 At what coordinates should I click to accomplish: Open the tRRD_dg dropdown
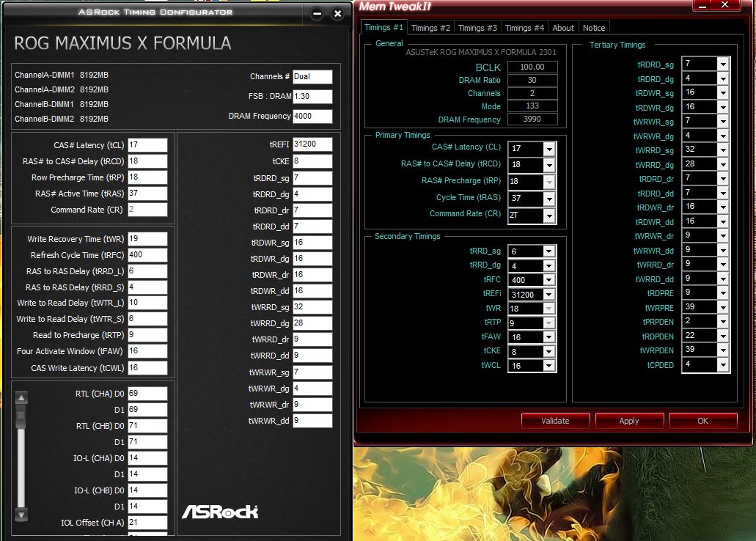[x=548, y=265]
